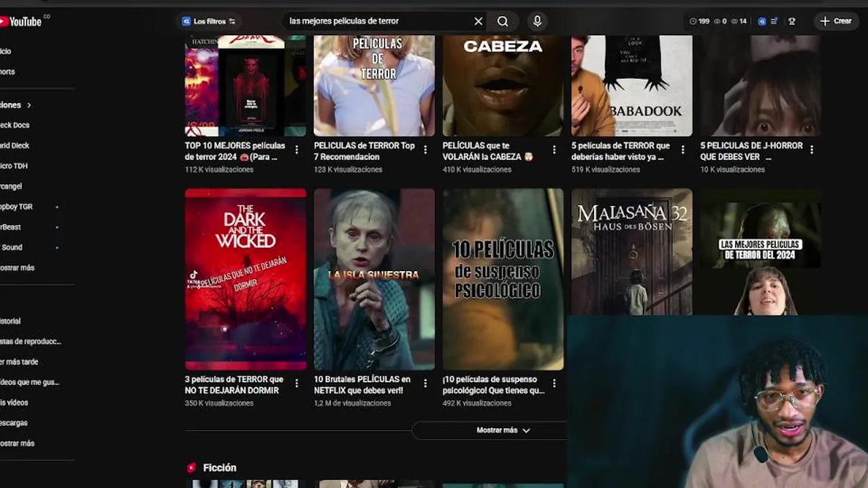Play Malasaña 32 thumbnail
Image resolution: width=868 pixels, height=488 pixels.
(632, 251)
